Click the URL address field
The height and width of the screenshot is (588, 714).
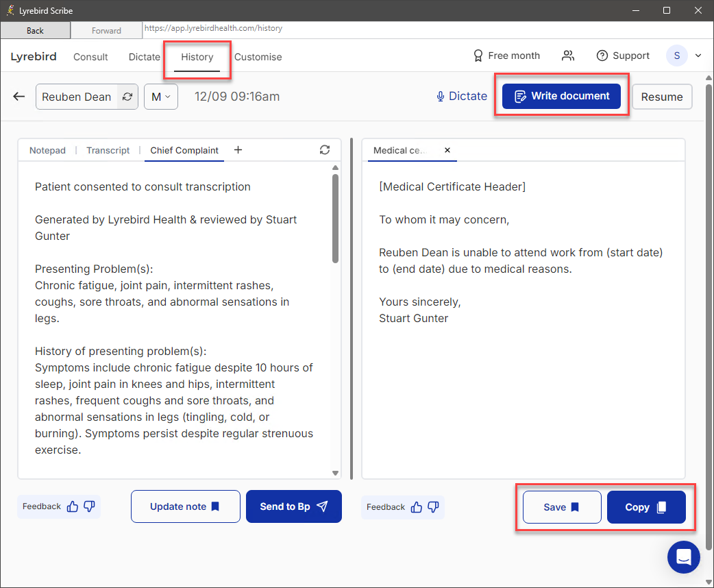click(427, 28)
